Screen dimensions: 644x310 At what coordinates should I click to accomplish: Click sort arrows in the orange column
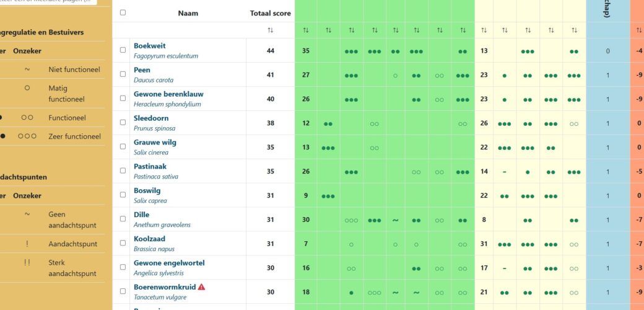click(638, 30)
